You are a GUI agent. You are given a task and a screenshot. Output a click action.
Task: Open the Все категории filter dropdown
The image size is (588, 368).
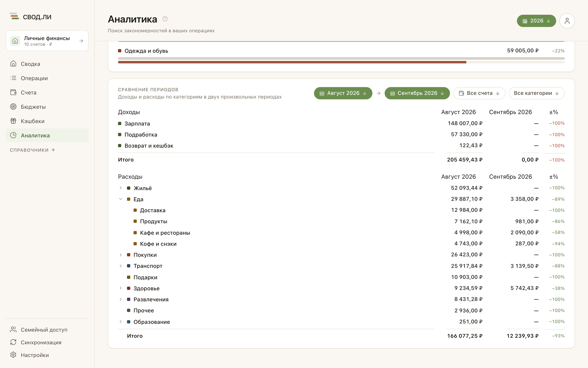click(x=537, y=93)
